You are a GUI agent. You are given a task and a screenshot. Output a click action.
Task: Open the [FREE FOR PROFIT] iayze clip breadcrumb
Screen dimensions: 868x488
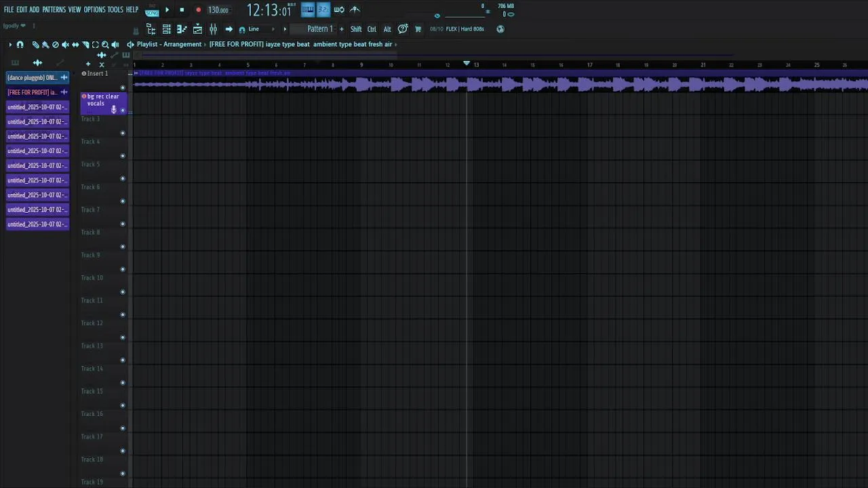(300, 44)
